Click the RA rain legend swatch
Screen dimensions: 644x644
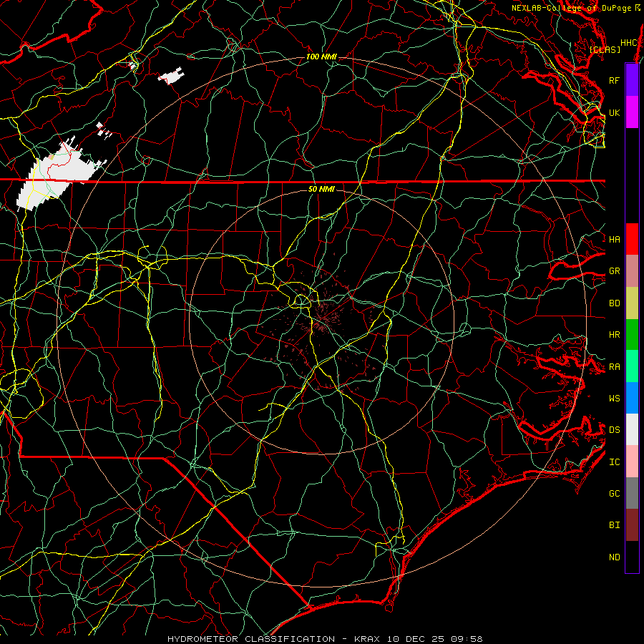632,366
